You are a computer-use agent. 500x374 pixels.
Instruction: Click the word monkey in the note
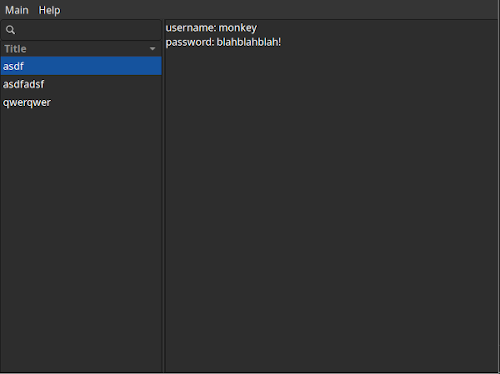click(238, 28)
